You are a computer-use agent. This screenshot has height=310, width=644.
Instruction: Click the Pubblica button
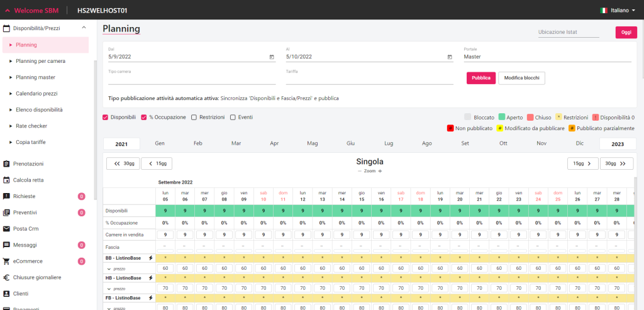[481, 78]
